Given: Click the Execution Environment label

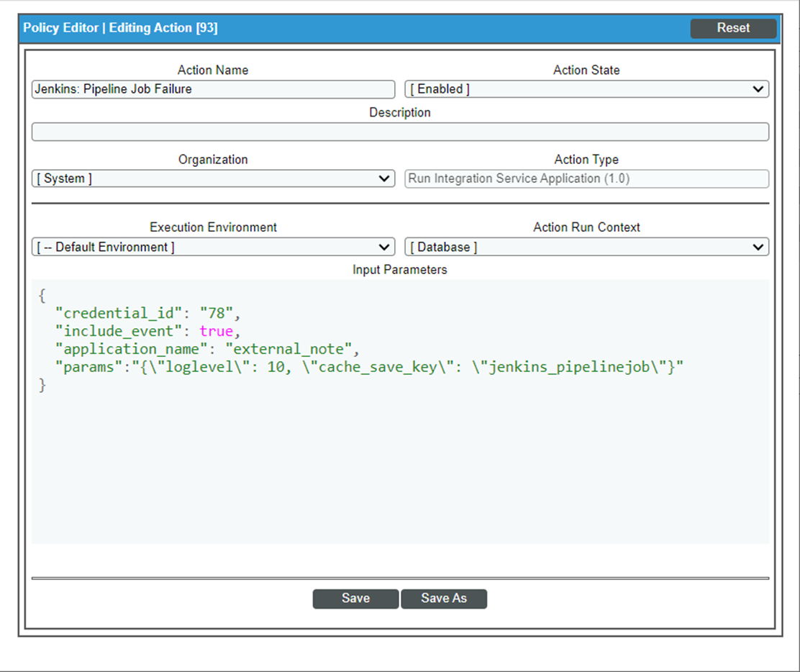Looking at the screenshot, I should click(x=213, y=227).
